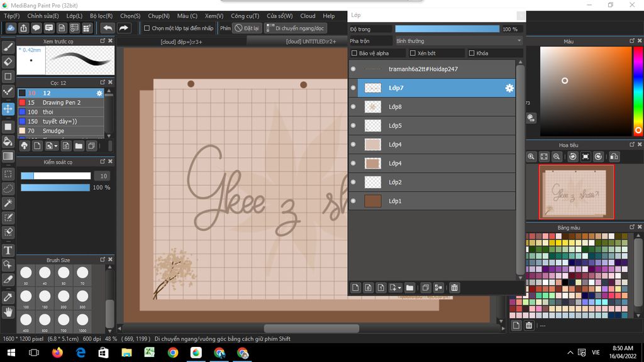This screenshot has width=644, height=362.
Task: Open the Chrome icon on the taskbar
Action: click(173, 353)
